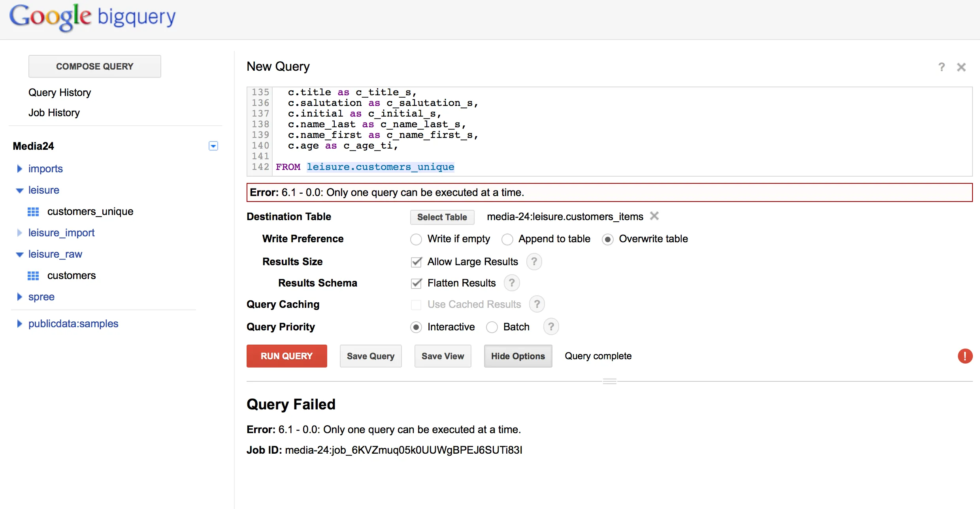Select Write if empty option
The width and height of the screenshot is (980, 509).
[416, 239]
